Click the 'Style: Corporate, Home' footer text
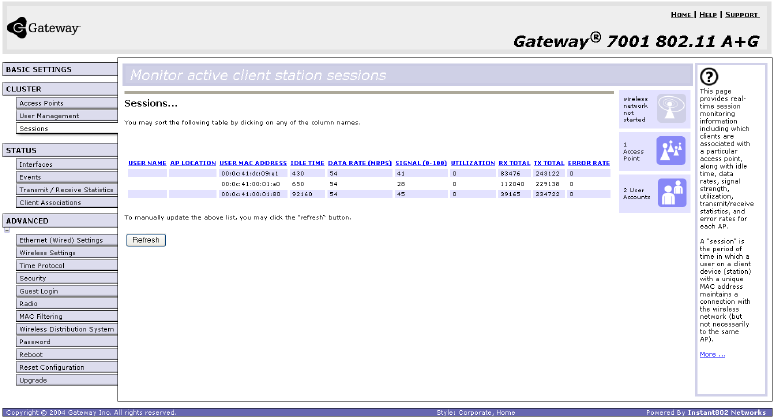Screen dimensions: 774x418 point(476,413)
